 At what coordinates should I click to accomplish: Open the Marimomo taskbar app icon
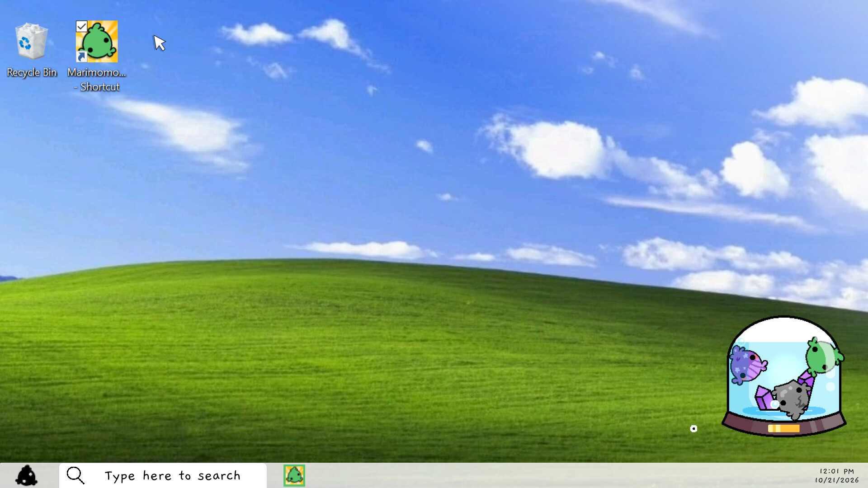(x=294, y=475)
